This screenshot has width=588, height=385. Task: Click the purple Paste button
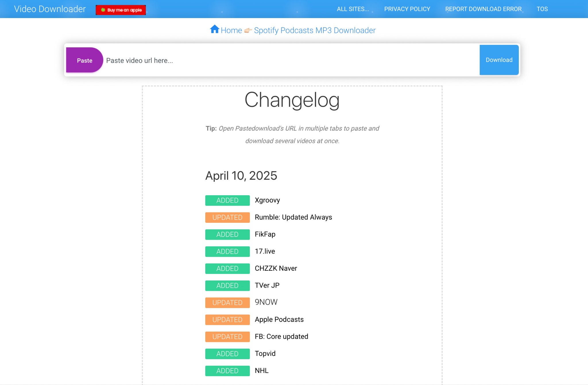(x=84, y=60)
